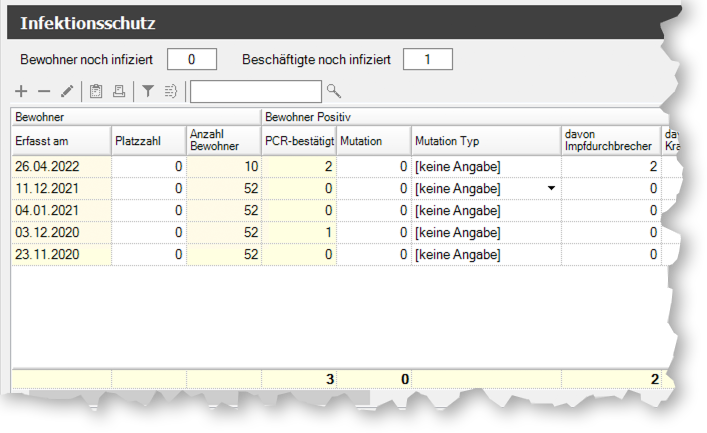Sort by the Erfasst am column header
The image size is (707, 433).
60,141
